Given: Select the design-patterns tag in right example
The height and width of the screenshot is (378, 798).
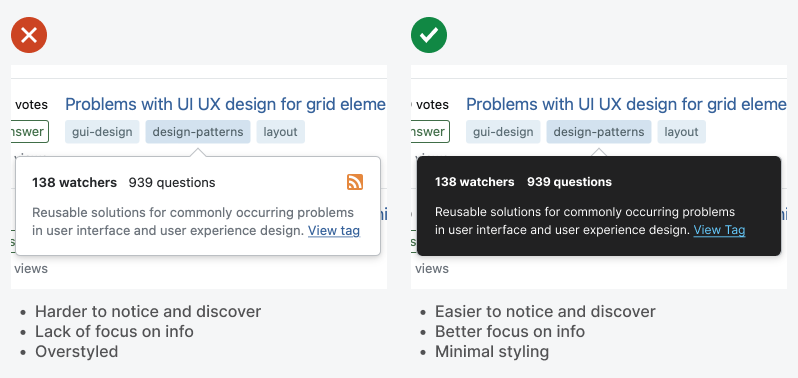Looking at the screenshot, I should [599, 132].
